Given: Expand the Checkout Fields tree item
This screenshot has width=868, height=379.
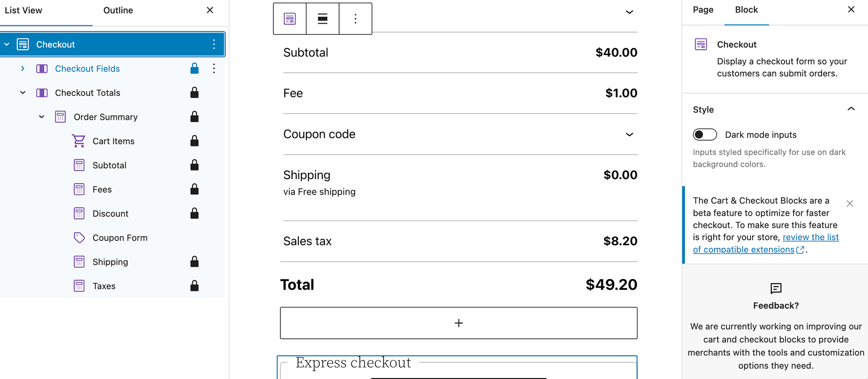Looking at the screenshot, I should click(x=23, y=68).
